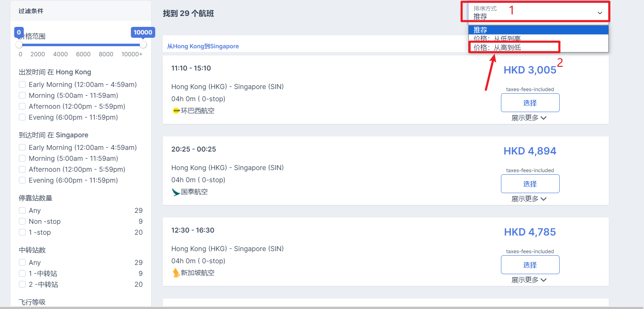Click chevron beside first 展示更多

click(x=544, y=118)
